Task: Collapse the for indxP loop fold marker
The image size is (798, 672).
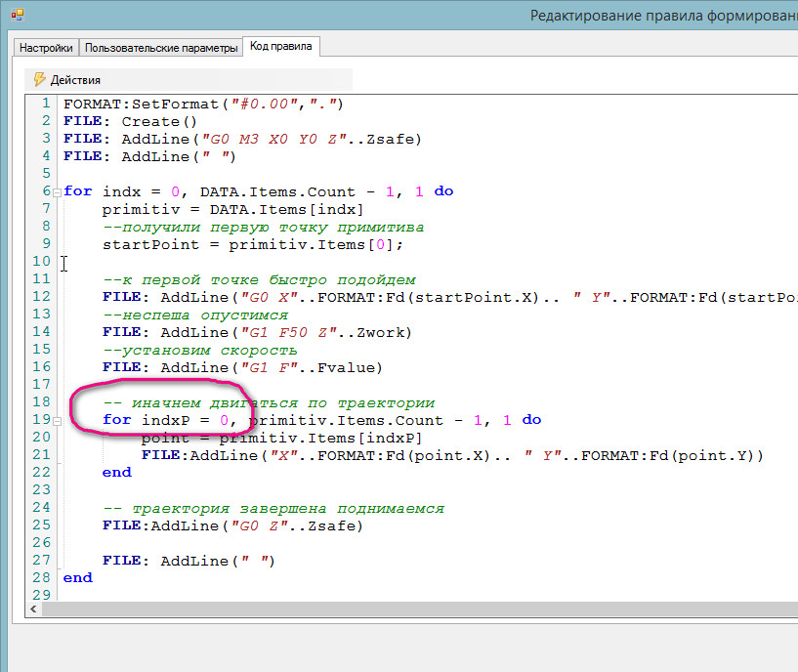Action: pyautogui.click(x=57, y=421)
